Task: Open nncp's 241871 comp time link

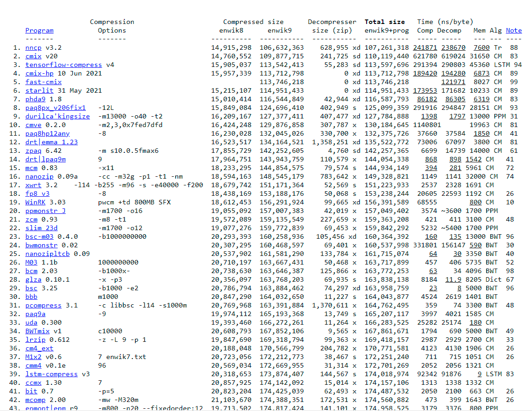Action: click(425, 47)
